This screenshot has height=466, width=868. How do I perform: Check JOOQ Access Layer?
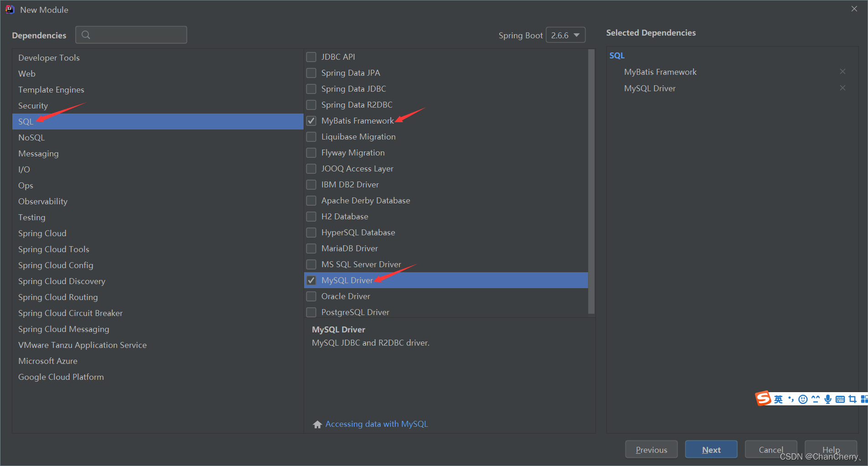pyautogui.click(x=311, y=169)
